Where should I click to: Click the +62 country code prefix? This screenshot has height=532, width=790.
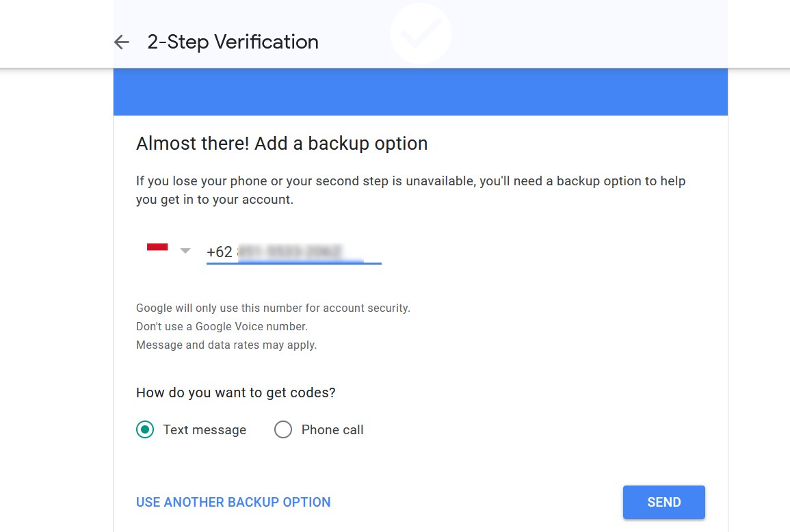point(220,252)
